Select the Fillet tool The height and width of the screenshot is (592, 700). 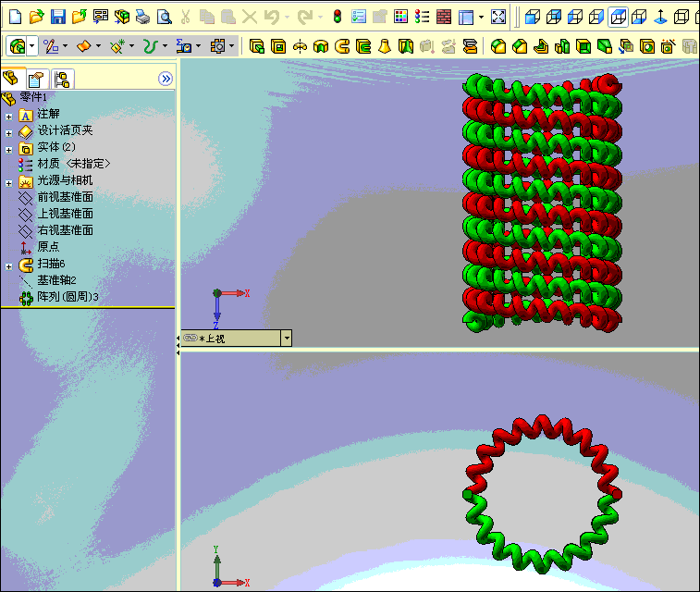point(498,46)
